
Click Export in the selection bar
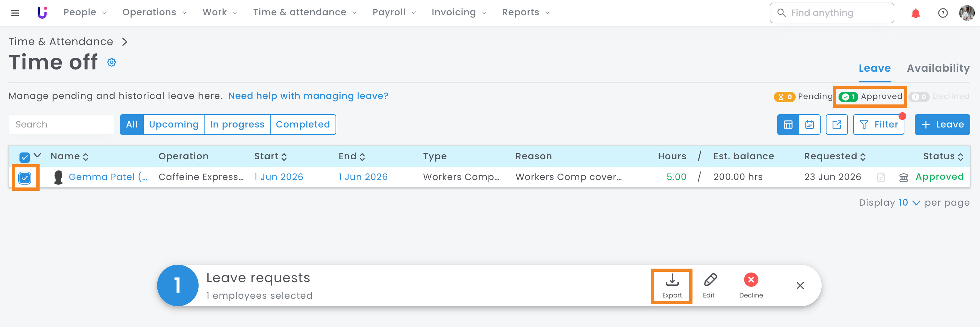tap(672, 286)
